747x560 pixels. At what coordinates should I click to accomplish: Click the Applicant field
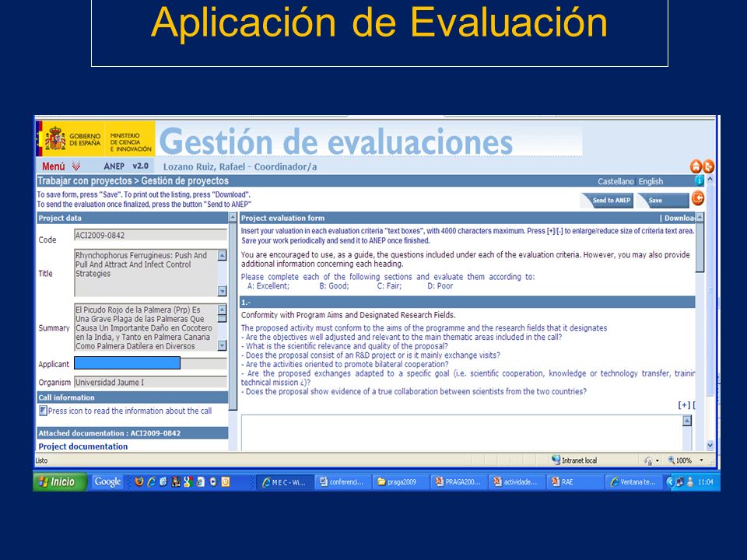pyautogui.click(x=150, y=363)
